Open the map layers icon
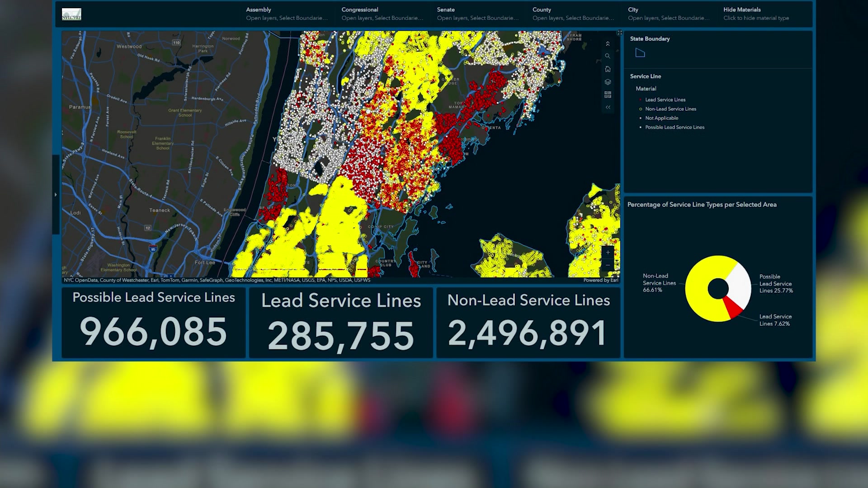 (x=608, y=82)
